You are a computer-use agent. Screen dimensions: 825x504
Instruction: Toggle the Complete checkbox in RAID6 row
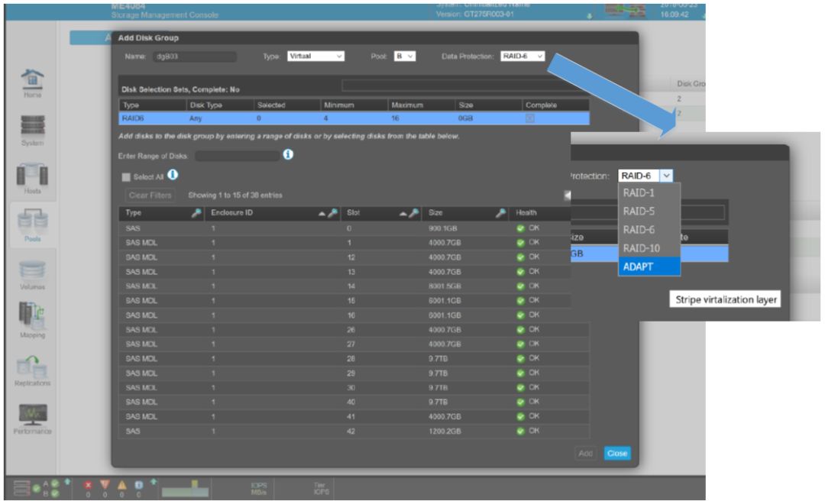[529, 118]
